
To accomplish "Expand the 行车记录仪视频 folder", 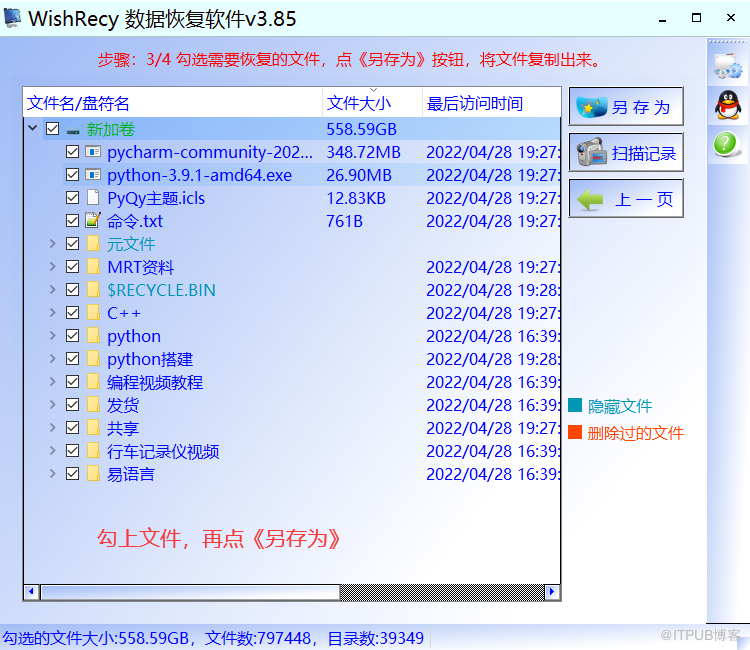I will coord(53,451).
